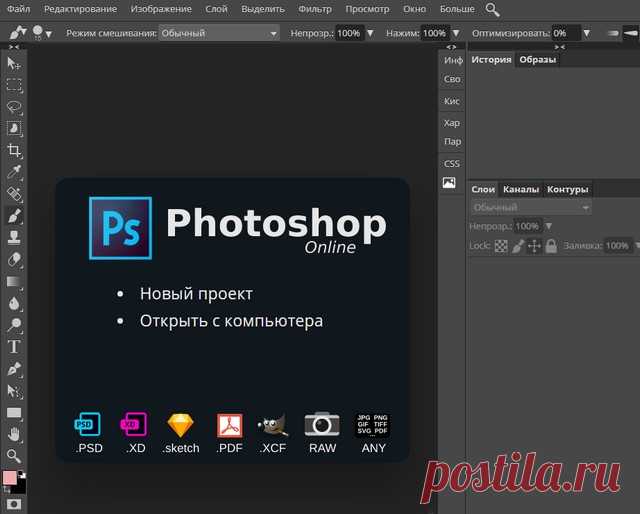Select the Hand tool
The image size is (640, 514).
[x=14, y=434]
